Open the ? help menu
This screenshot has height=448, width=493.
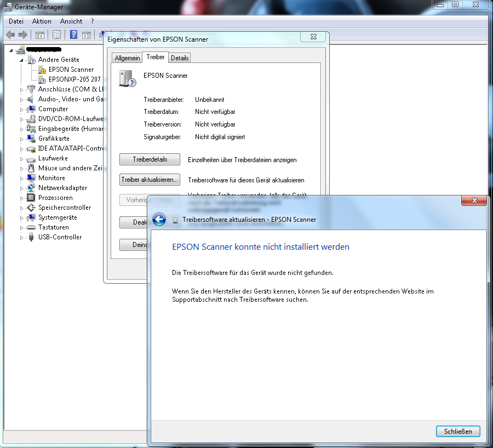[92, 21]
